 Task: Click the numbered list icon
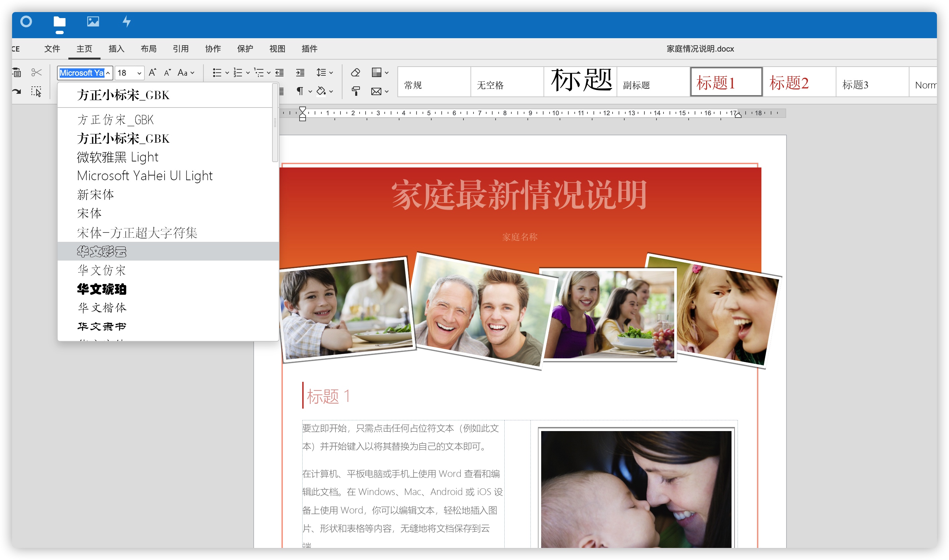tap(238, 72)
